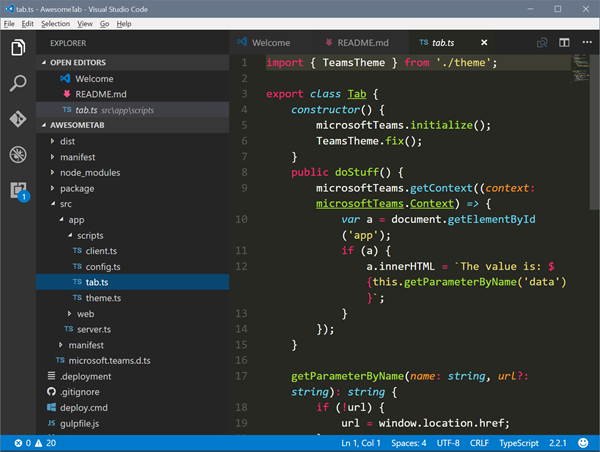Click the Open Changes icon in editor toolbar
The height and width of the screenshot is (452, 600).
tap(542, 42)
